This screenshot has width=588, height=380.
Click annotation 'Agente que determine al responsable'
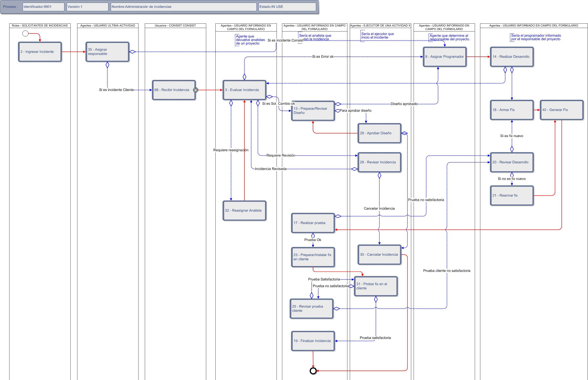(x=449, y=37)
